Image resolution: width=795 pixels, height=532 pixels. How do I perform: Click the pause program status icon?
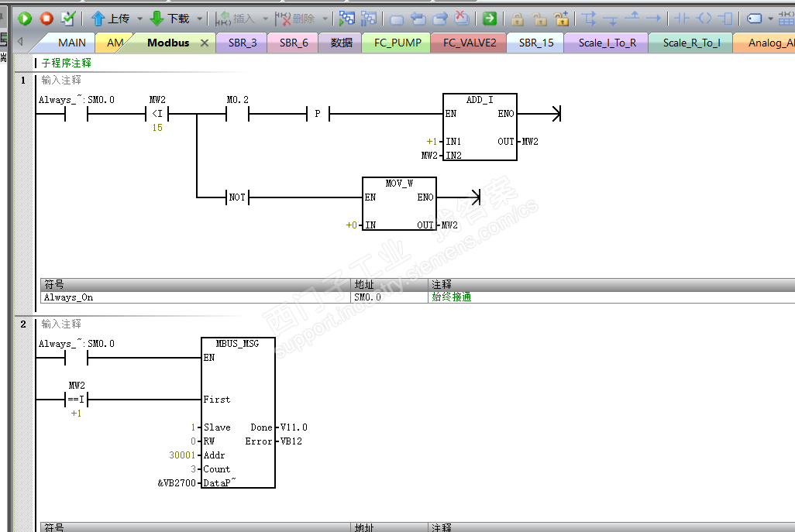pyautogui.click(x=369, y=19)
